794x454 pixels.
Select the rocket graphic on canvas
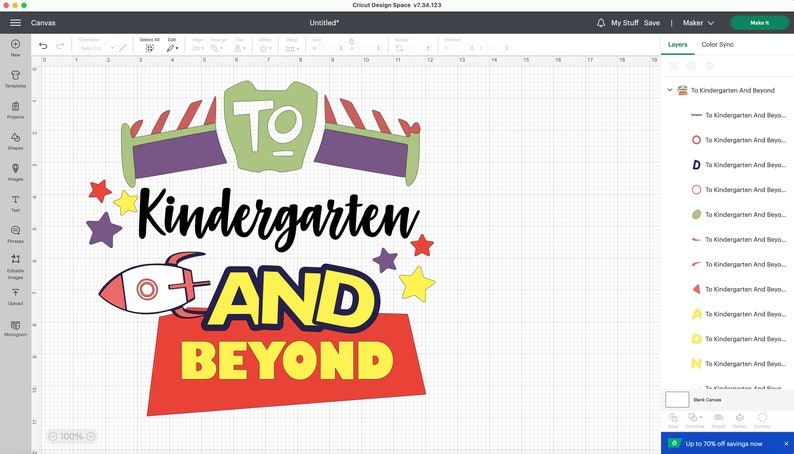point(152,286)
